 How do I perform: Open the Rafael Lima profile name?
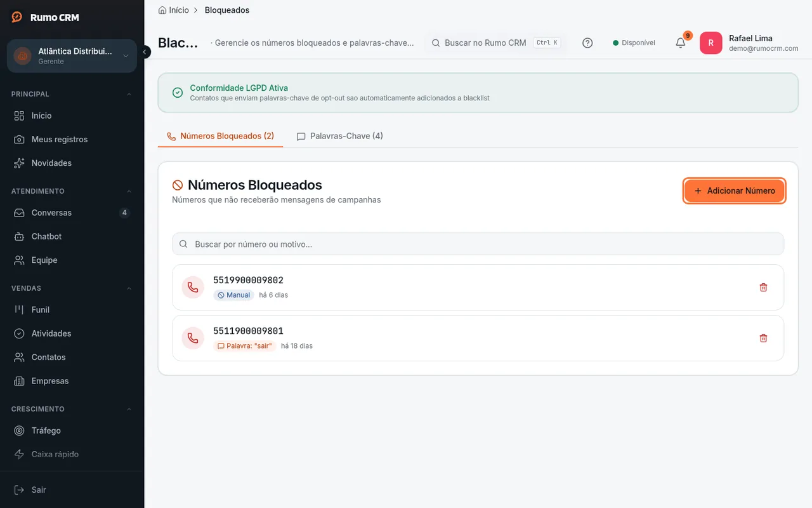tap(750, 38)
